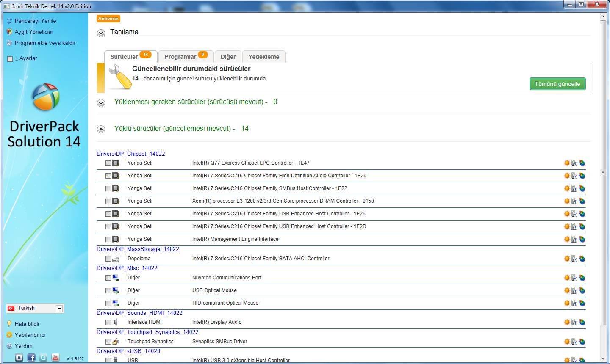Screen dimensions: 610x364
Task: Check the USB Enhanced Host Controller 1E26 driver
Action: click(108, 214)
